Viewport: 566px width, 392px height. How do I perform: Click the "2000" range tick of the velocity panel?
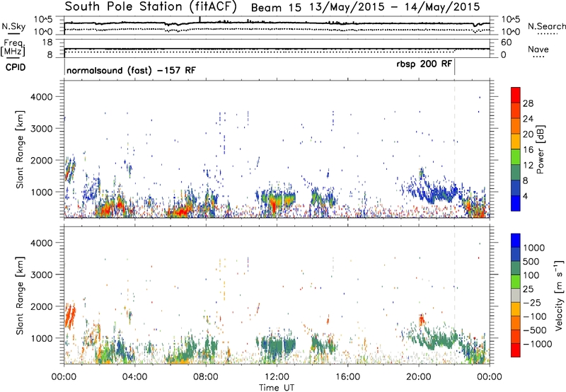(42, 306)
